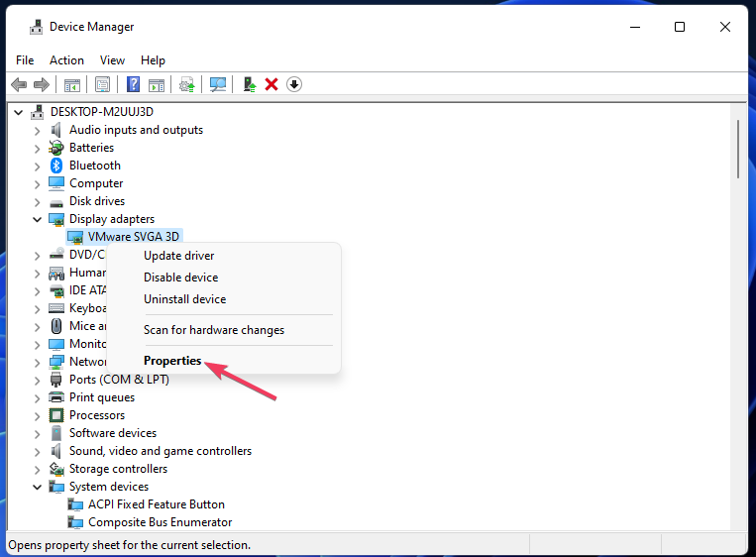
Task: Toggle the action pane toolbar icon
Action: (x=157, y=85)
